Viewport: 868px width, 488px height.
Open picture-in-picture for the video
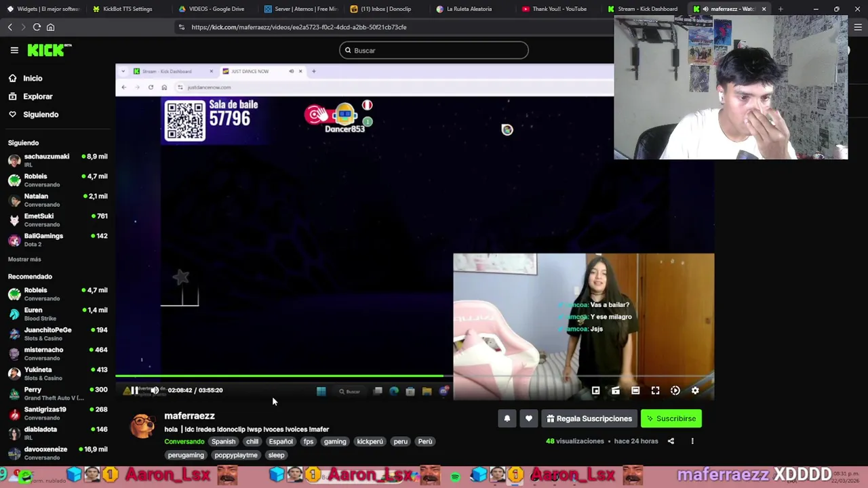[595, 390]
